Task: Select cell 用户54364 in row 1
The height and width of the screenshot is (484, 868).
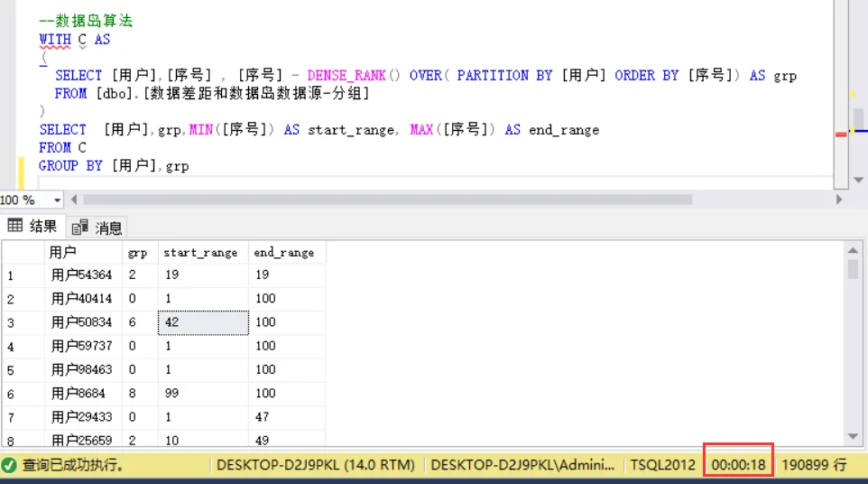Action: [83, 275]
